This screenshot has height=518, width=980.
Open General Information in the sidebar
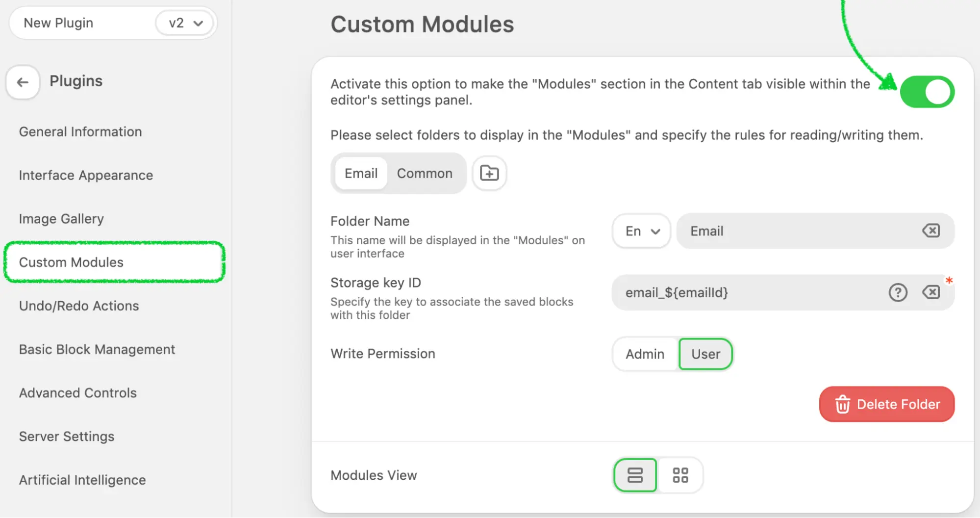tap(80, 131)
